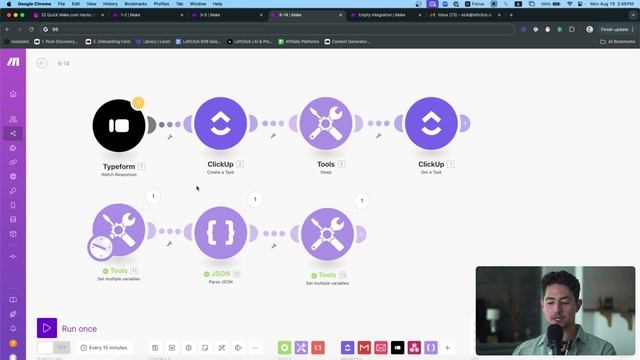Open the JSON Parse JSON module
The width and height of the screenshot is (640, 360).
tap(220, 233)
